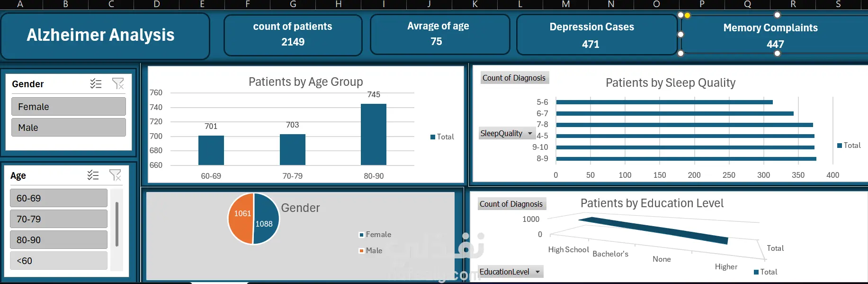
Task: Click the Gender slicer header
Action: pyautogui.click(x=28, y=84)
